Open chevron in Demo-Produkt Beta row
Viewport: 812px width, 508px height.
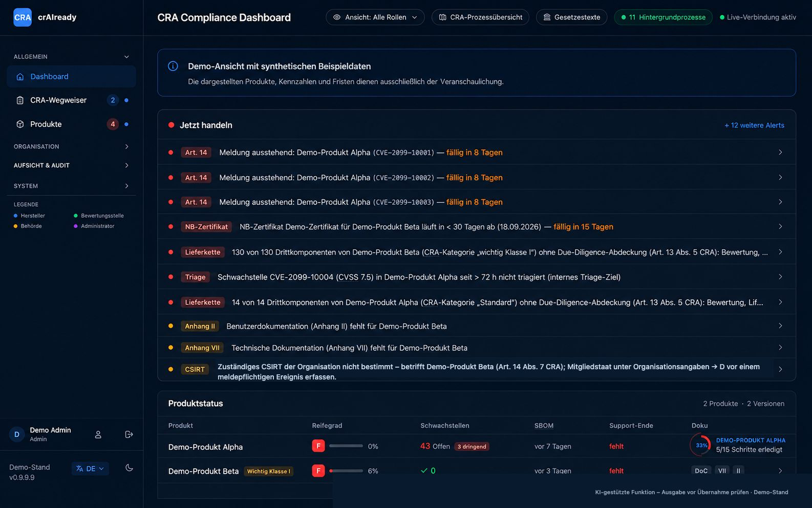[780, 471]
